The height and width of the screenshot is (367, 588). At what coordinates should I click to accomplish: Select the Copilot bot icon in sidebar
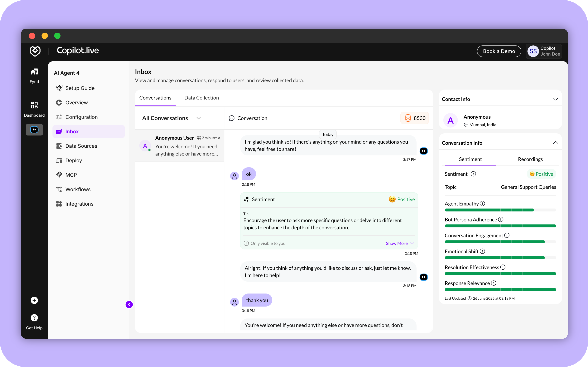click(34, 130)
